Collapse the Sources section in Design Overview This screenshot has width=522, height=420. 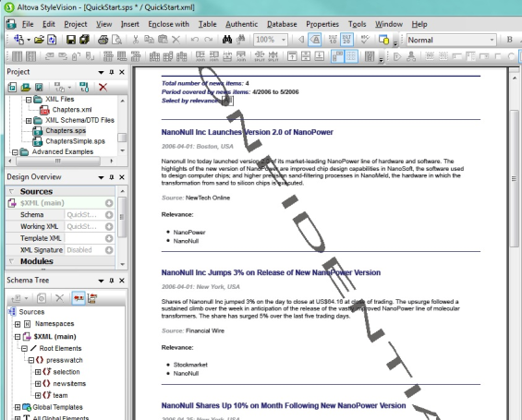click(12, 192)
